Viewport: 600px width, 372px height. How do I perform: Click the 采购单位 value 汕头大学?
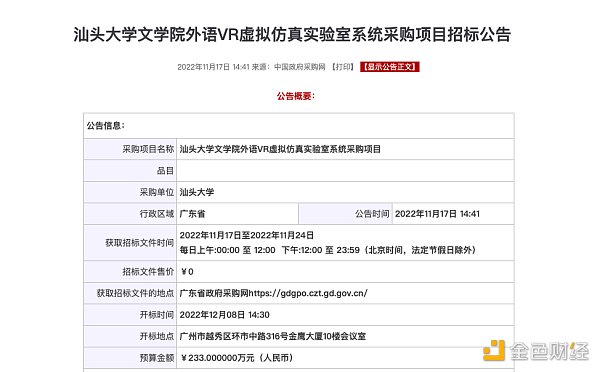point(197,192)
